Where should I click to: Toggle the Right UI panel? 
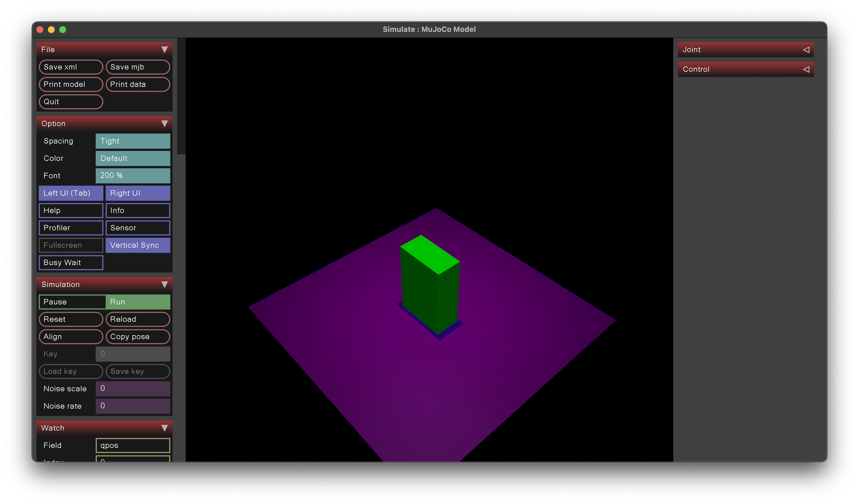tap(138, 193)
